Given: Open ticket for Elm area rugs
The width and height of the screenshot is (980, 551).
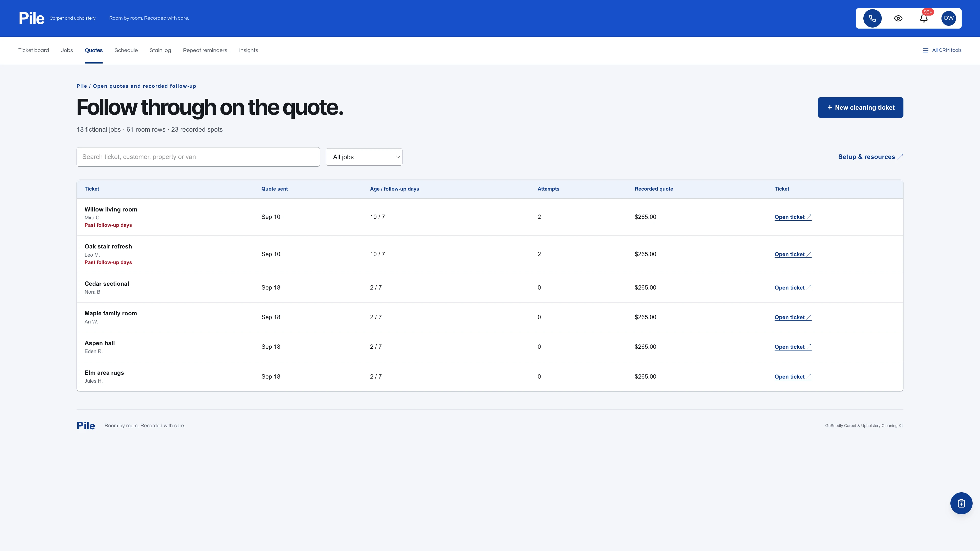Looking at the screenshot, I should pos(793,377).
